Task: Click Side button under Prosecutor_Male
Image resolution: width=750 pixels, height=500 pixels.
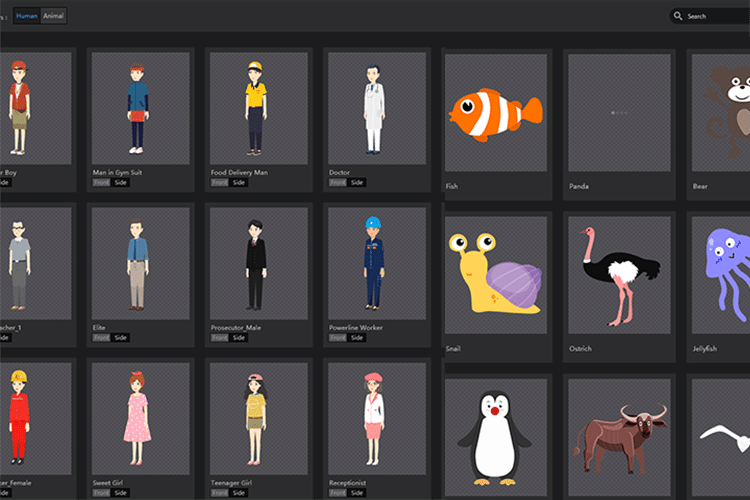Action: click(x=239, y=338)
